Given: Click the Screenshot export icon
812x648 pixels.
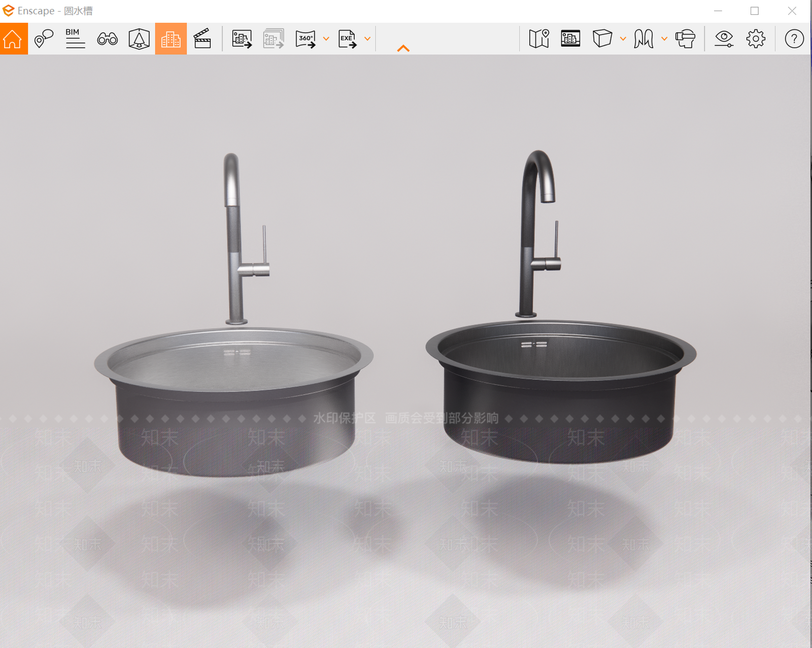Looking at the screenshot, I should 242,39.
